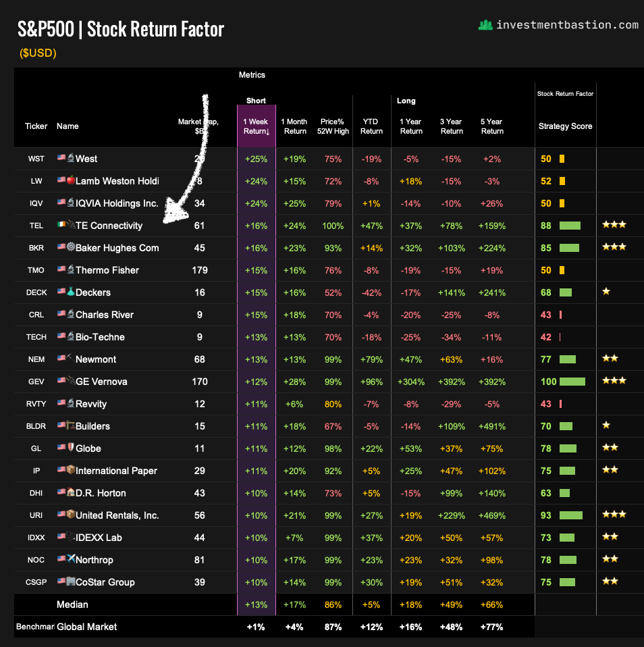Click the 3 Year Return column header
Screen dimensions: 644x647
coord(452,126)
